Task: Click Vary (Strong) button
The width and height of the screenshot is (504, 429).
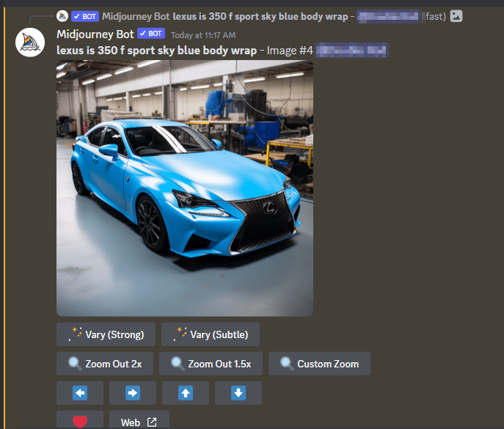Action: pyautogui.click(x=106, y=334)
